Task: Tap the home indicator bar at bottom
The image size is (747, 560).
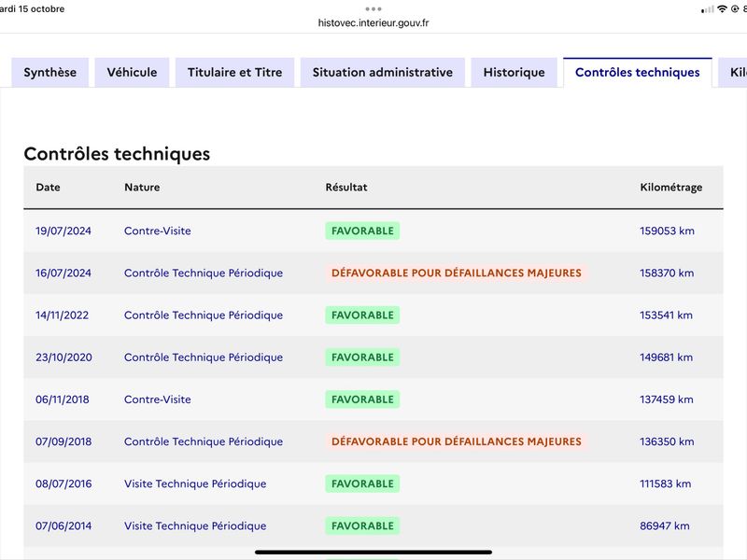Action: point(373,553)
